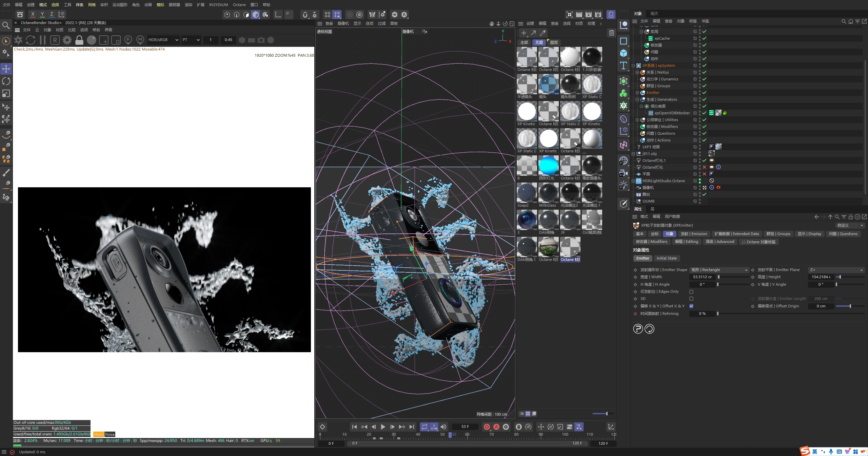Collapse the XP系统 | xpSystem tree node

pos(633,66)
